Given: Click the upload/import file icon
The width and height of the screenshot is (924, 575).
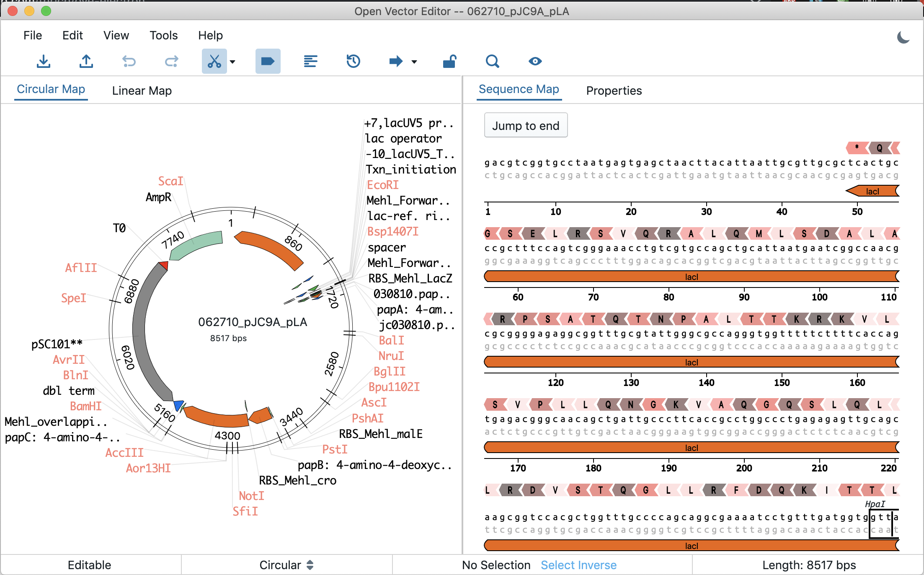Looking at the screenshot, I should click(86, 62).
